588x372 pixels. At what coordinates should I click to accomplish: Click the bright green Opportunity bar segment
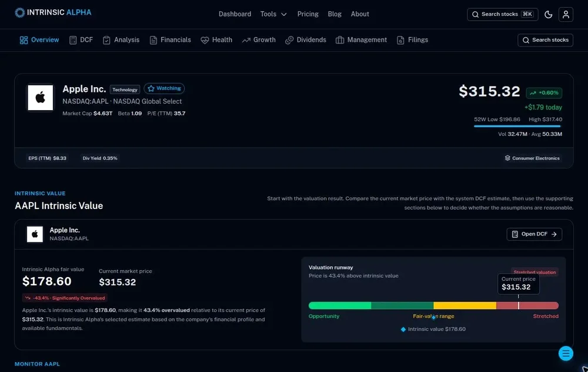click(x=340, y=305)
